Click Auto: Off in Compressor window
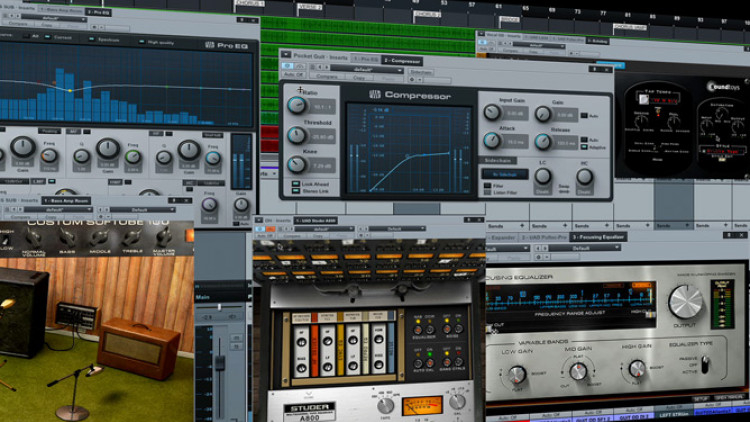 click(x=293, y=75)
